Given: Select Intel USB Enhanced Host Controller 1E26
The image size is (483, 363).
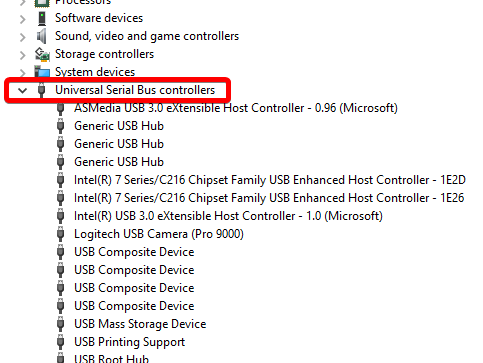Looking at the screenshot, I should tap(269, 198).
